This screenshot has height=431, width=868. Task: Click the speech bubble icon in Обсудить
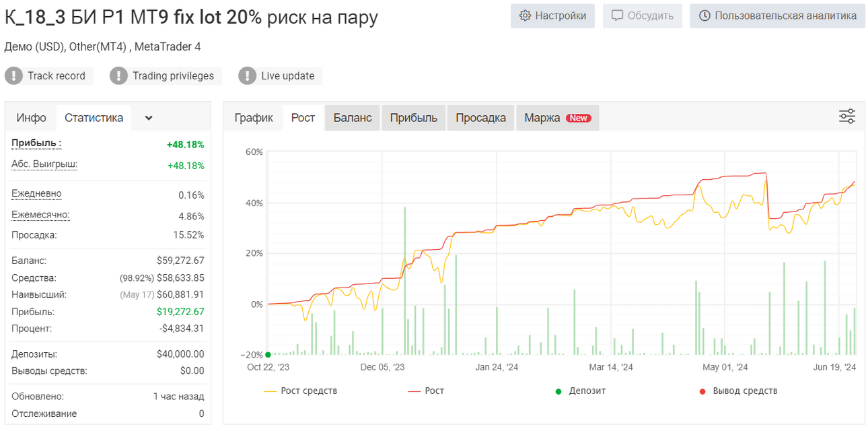[617, 15]
